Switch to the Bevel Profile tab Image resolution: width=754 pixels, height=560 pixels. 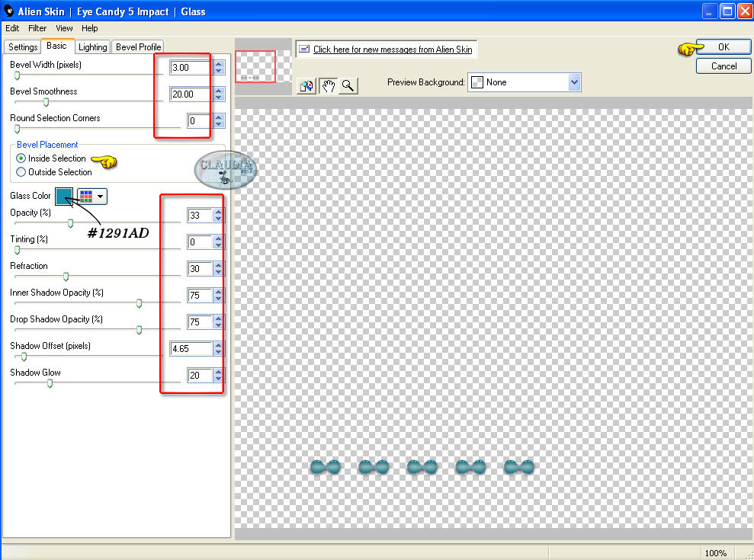coord(138,47)
